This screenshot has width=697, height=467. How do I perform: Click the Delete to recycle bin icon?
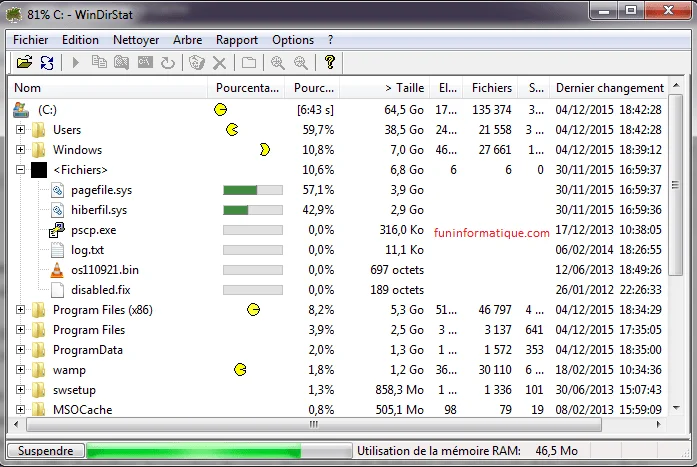tap(196, 63)
